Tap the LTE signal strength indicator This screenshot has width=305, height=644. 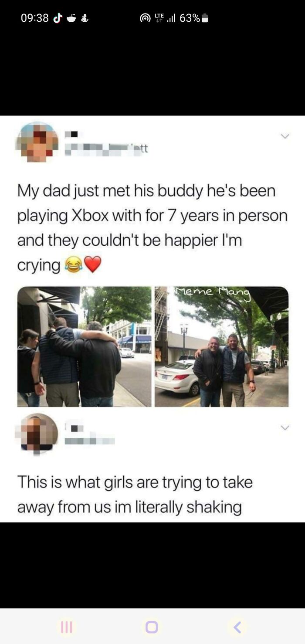click(x=166, y=18)
